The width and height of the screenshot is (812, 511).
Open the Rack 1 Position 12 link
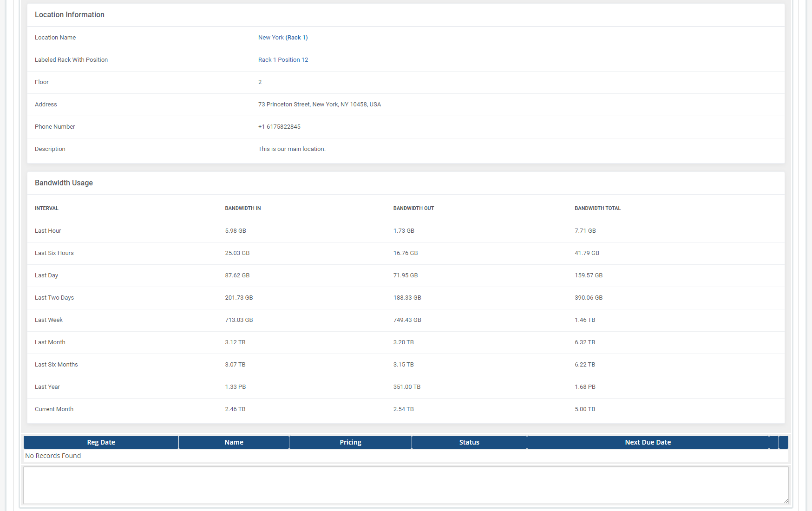[x=283, y=59]
